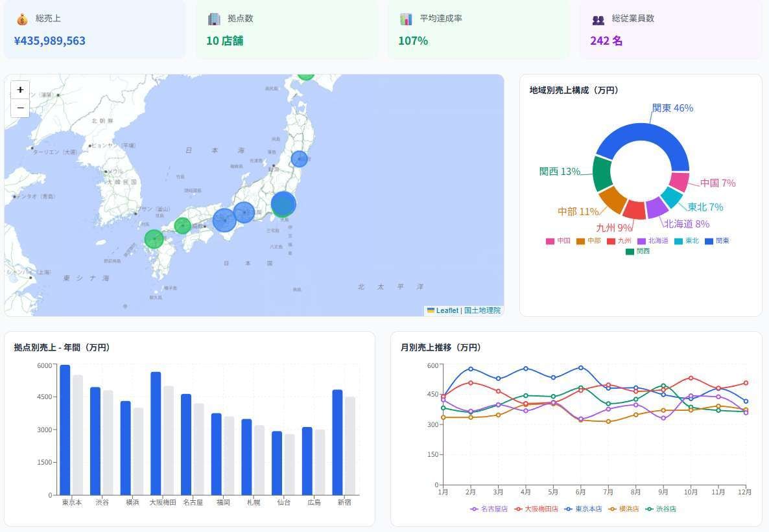Screen dimensions: 769x532
Task: Zoom in the map with plus button
Action: coord(20,89)
